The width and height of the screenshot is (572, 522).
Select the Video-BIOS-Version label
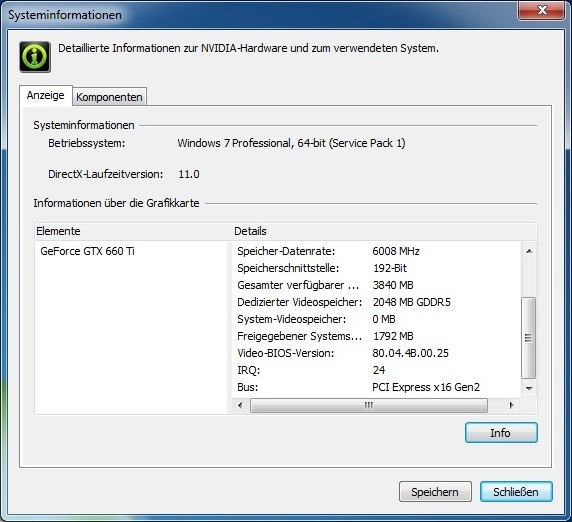286,353
